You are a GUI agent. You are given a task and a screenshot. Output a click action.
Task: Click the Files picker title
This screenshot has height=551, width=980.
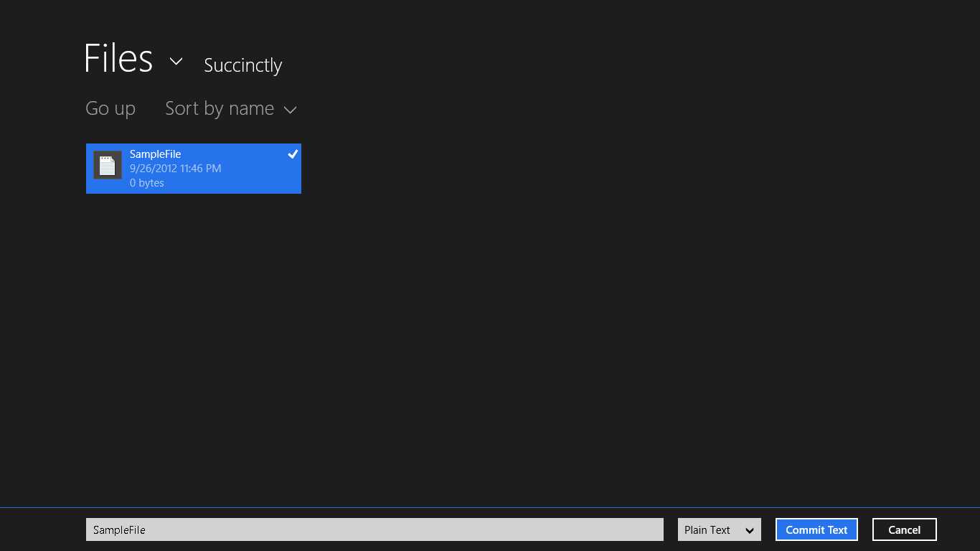pos(118,57)
